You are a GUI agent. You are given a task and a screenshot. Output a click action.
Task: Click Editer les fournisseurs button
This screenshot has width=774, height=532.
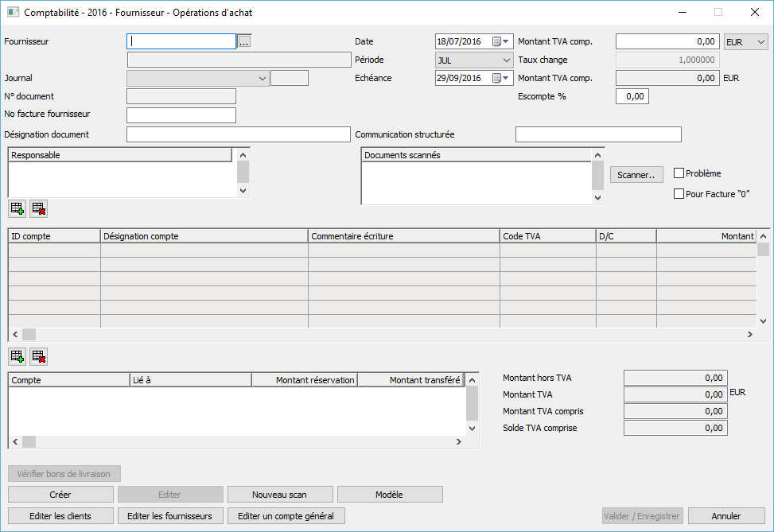tap(170, 516)
